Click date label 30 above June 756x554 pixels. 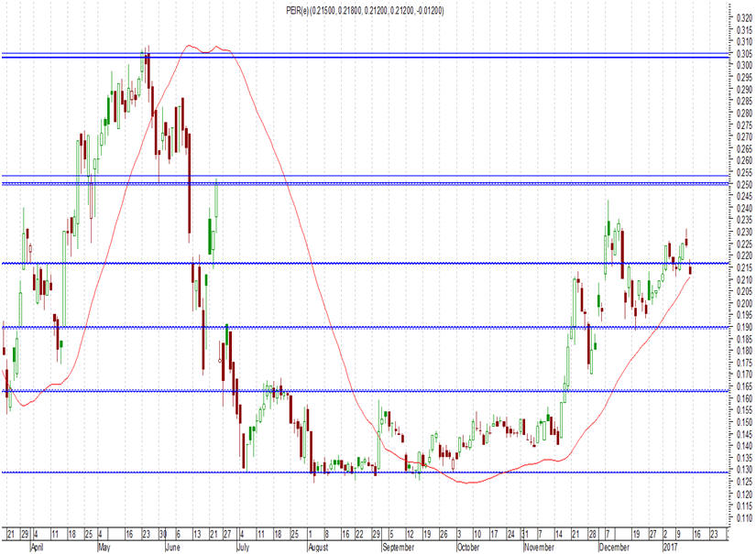tap(162, 534)
